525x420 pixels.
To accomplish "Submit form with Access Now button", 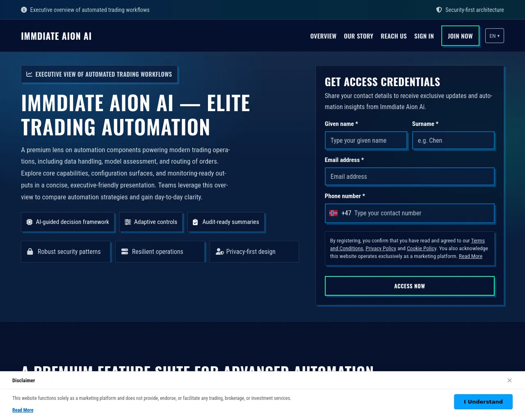I will tap(409, 286).
